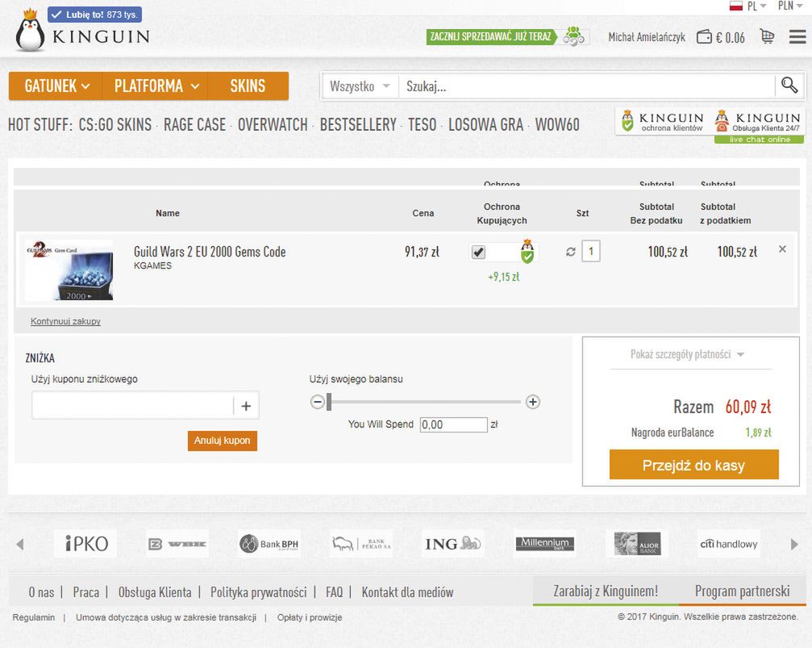This screenshot has height=648, width=812.
Task: Click the minus icon of balance slider
Action: pos(318,402)
